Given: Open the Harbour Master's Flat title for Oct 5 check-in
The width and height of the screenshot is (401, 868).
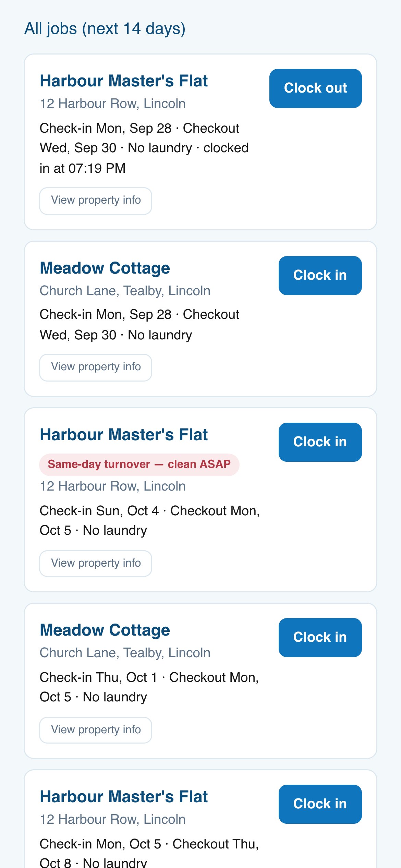Looking at the screenshot, I should click(x=124, y=797).
